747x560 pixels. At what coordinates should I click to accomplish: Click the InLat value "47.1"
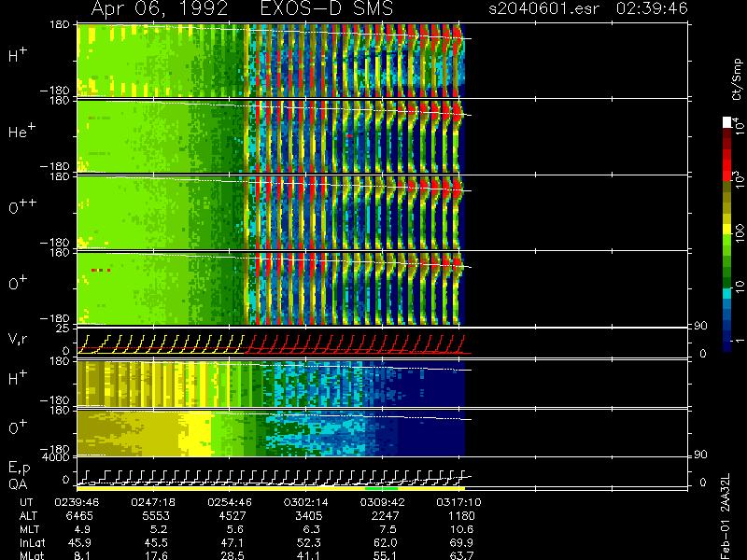[233, 542]
